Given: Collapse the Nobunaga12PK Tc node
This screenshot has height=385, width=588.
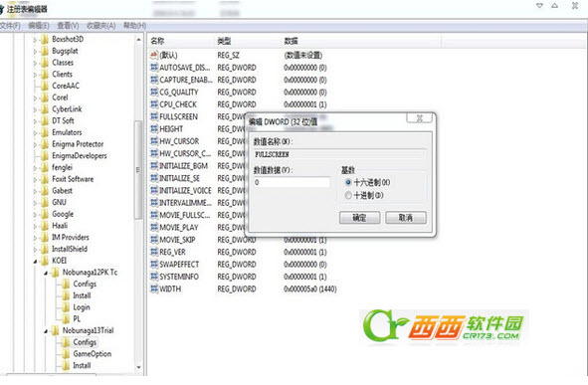Looking at the screenshot, I should pos(46,273).
